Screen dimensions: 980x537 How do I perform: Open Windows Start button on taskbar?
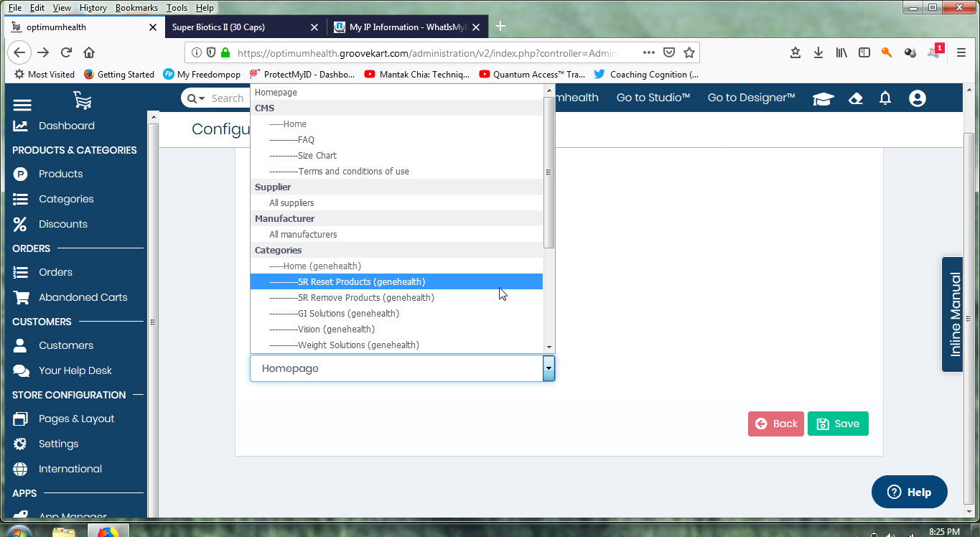(x=19, y=531)
